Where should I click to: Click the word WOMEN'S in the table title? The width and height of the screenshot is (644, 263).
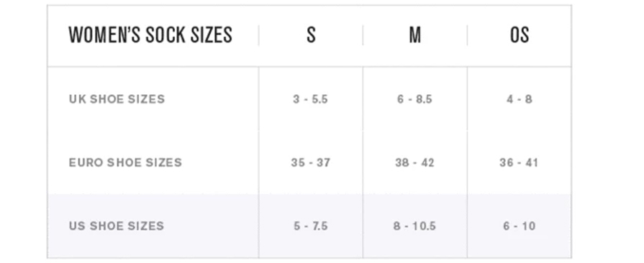click(x=104, y=35)
